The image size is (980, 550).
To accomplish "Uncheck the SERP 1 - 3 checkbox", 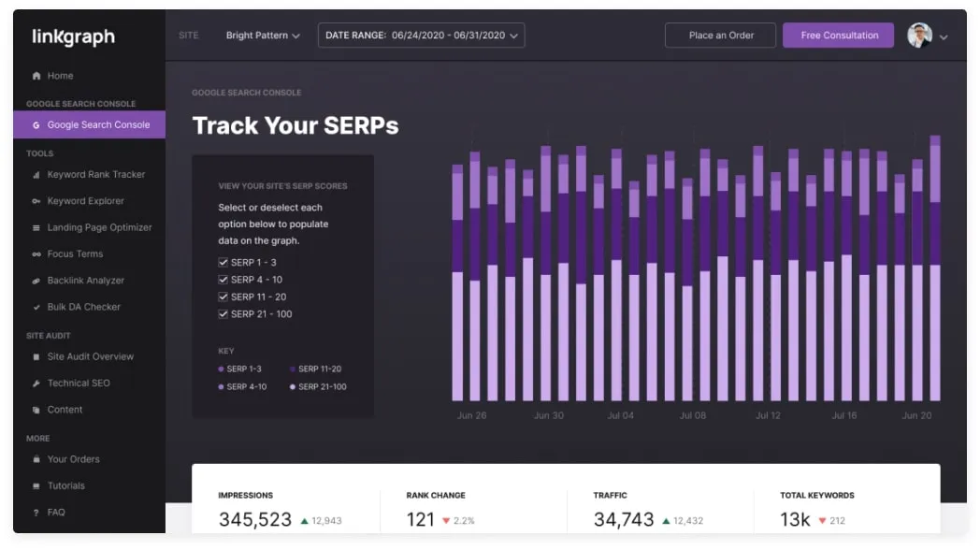I will point(223,263).
